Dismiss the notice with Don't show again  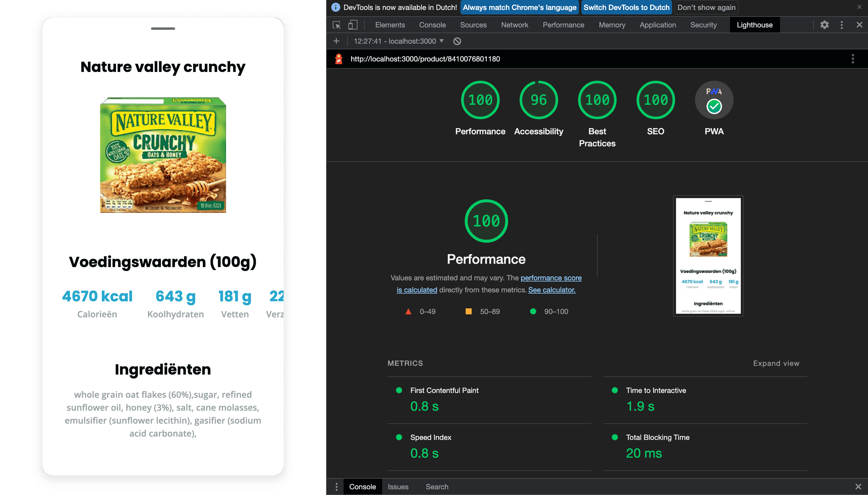706,8
